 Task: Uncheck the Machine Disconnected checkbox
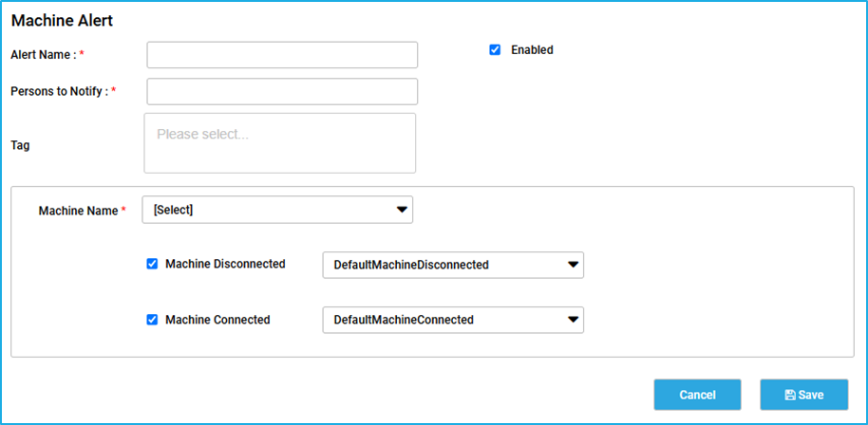152,264
